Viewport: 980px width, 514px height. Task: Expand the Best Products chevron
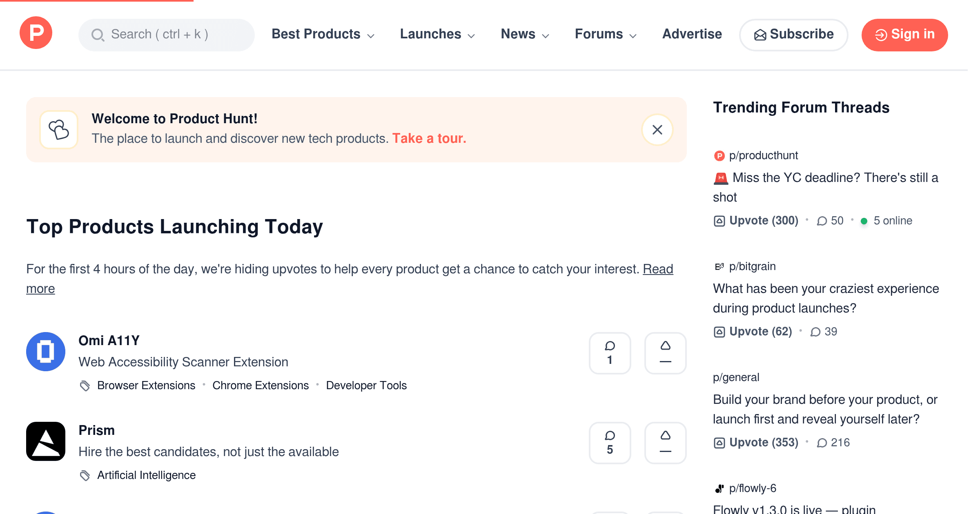(x=371, y=36)
